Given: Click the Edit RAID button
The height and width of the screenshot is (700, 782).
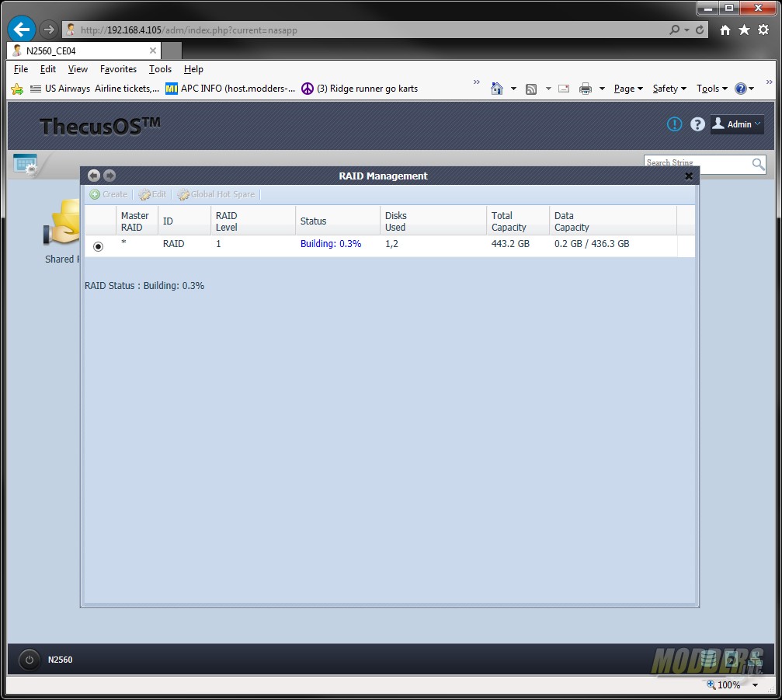Looking at the screenshot, I should [153, 194].
